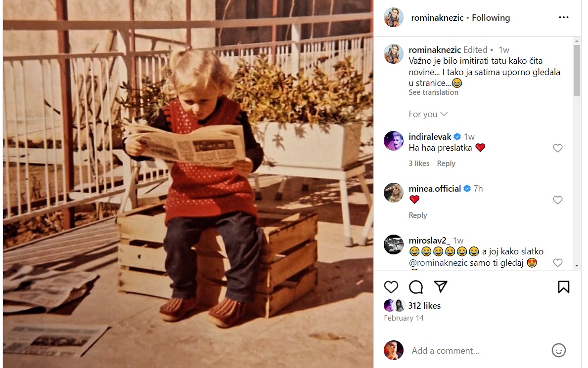View who liked via 312 likes

(x=424, y=306)
